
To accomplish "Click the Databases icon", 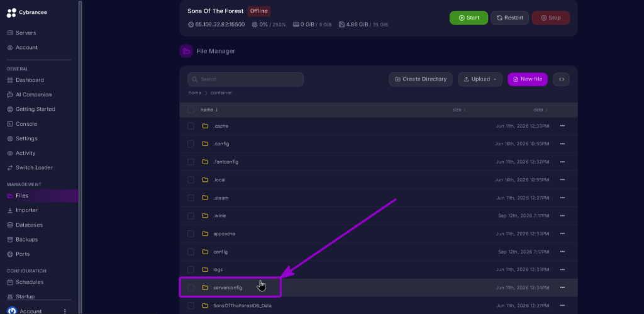I will pos(10,225).
